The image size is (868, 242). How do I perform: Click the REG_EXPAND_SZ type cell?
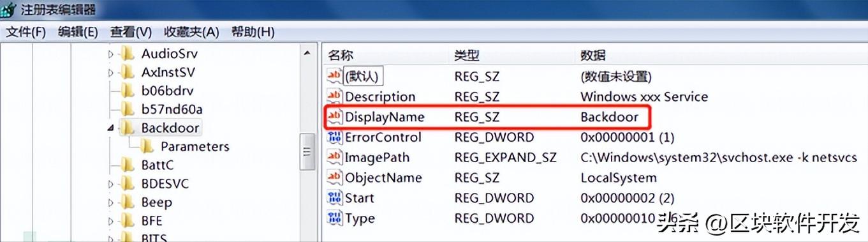pyautogui.click(x=505, y=158)
